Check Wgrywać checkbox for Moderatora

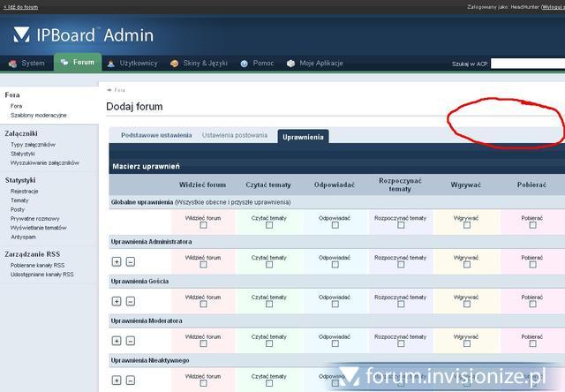466,343
